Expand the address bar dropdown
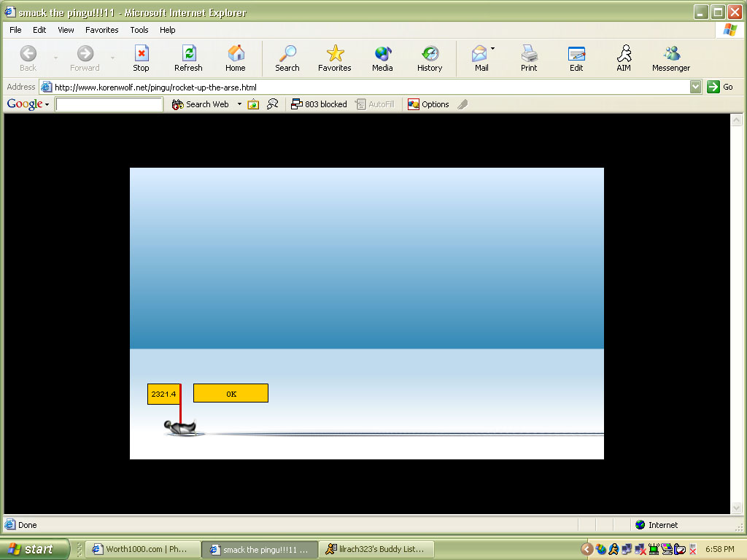Viewport: 747px width, 560px height. click(695, 87)
